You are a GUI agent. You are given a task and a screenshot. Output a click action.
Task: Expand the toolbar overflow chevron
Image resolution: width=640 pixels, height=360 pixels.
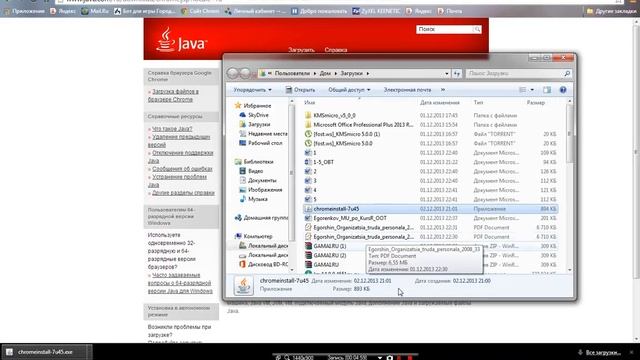[443, 90]
